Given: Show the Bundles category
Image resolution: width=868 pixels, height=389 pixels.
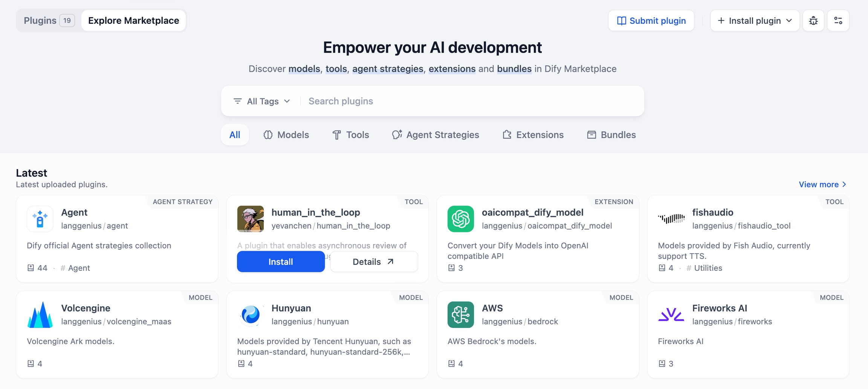Looking at the screenshot, I should click(611, 135).
